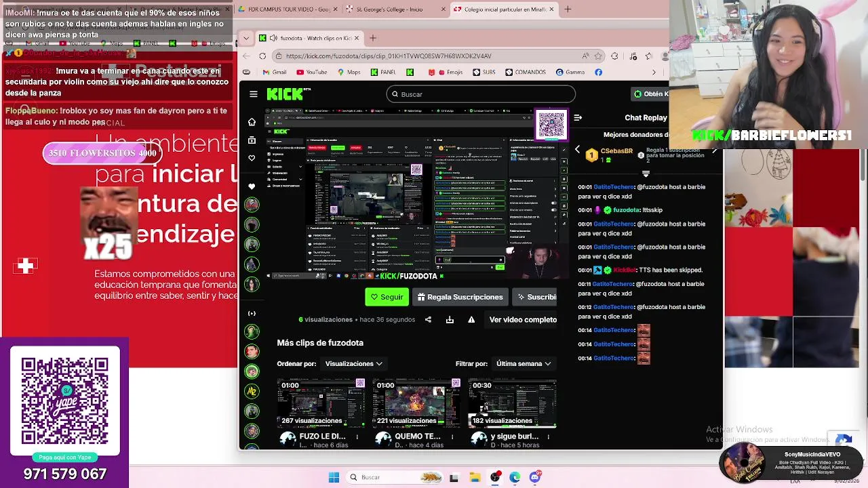
Task: Click the Obtén Kick button
Action: [650, 94]
